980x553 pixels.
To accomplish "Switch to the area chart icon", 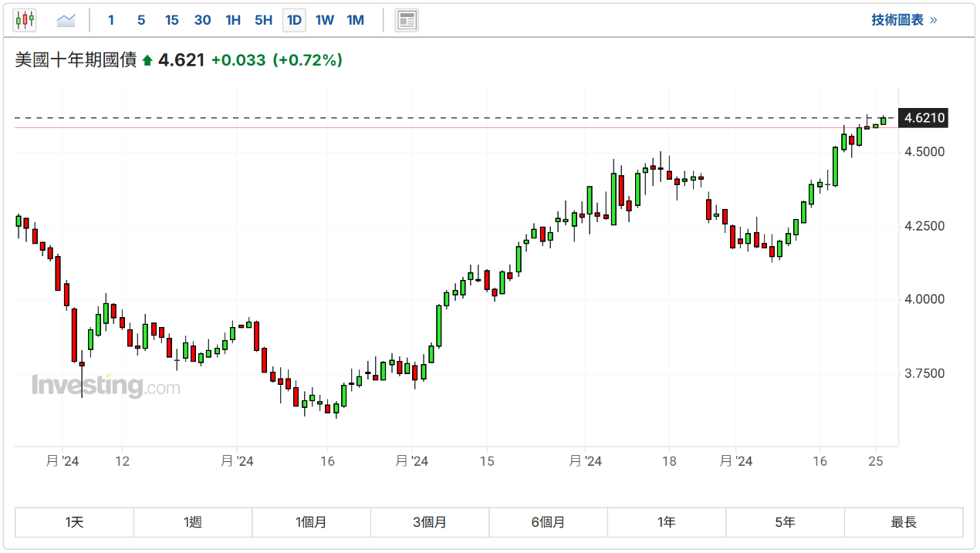I will pos(66,20).
